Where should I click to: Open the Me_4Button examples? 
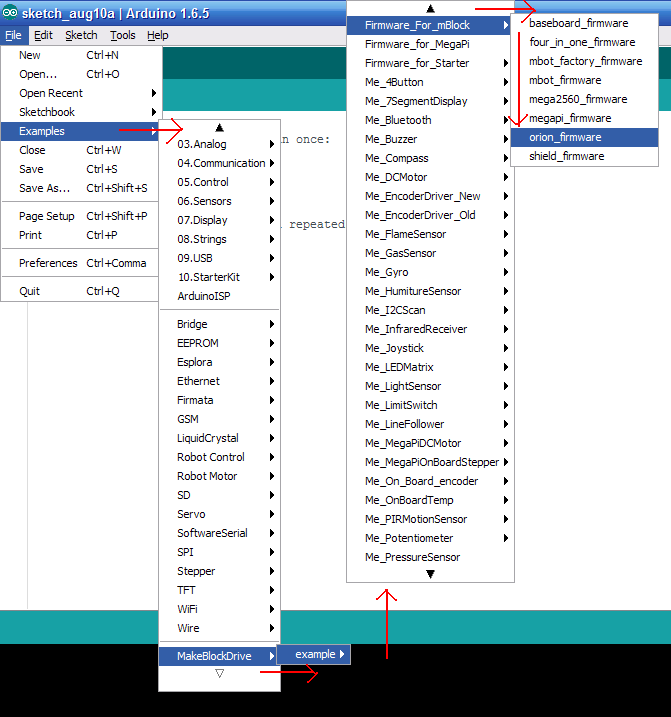(x=430, y=82)
